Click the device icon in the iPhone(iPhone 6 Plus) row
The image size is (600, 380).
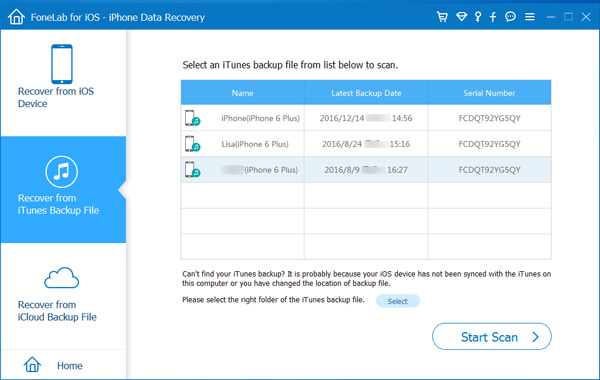(x=192, y=118)
